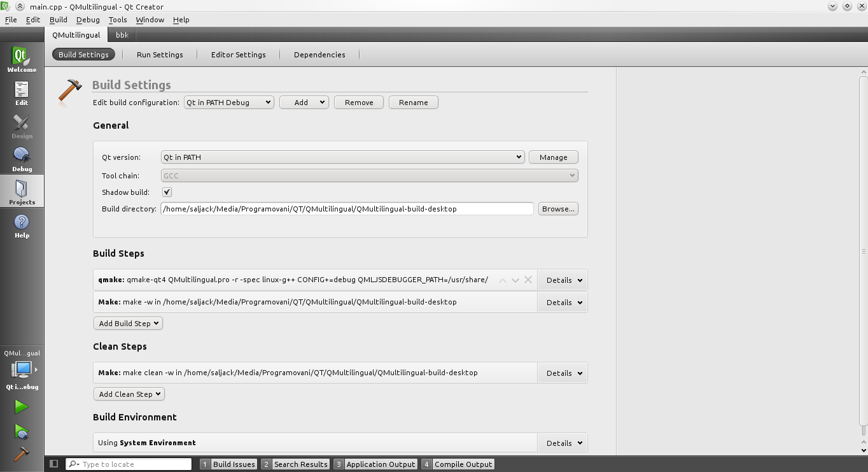The image size is (868, 472).
Task: Open Help mode
Action: click(x=22, y=225)
